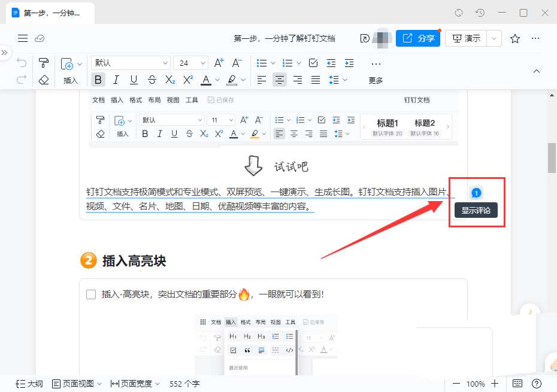
Task: Clear formatting with the top toolbar eraser
Action: tap(44, 80)
